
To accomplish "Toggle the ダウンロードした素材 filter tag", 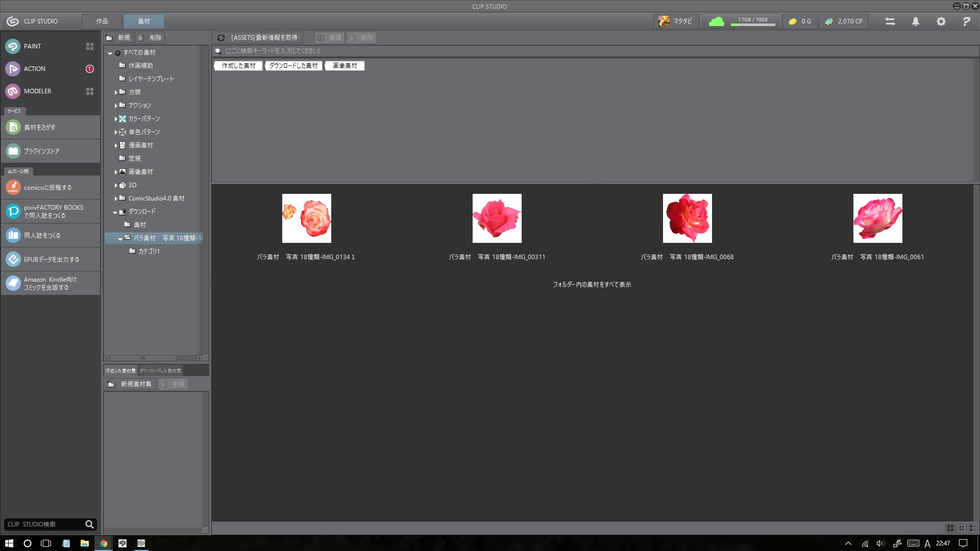I will 293,66.
